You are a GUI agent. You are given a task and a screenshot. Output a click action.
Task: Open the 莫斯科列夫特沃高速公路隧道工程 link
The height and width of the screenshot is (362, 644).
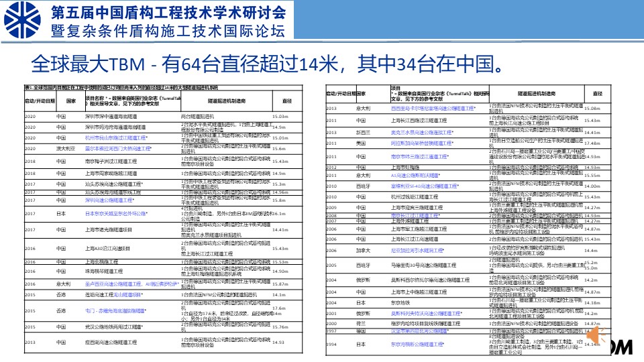pyautogui.click(x=427, y=314)
